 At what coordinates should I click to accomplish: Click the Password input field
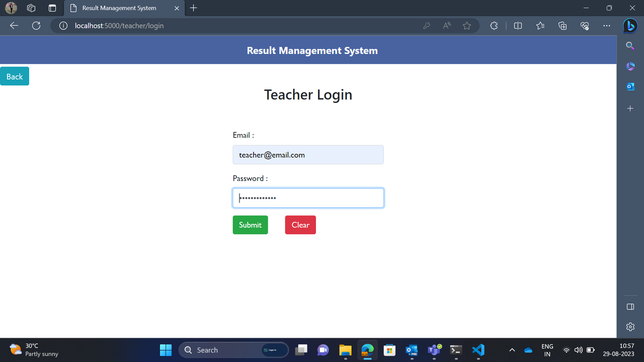308,198
